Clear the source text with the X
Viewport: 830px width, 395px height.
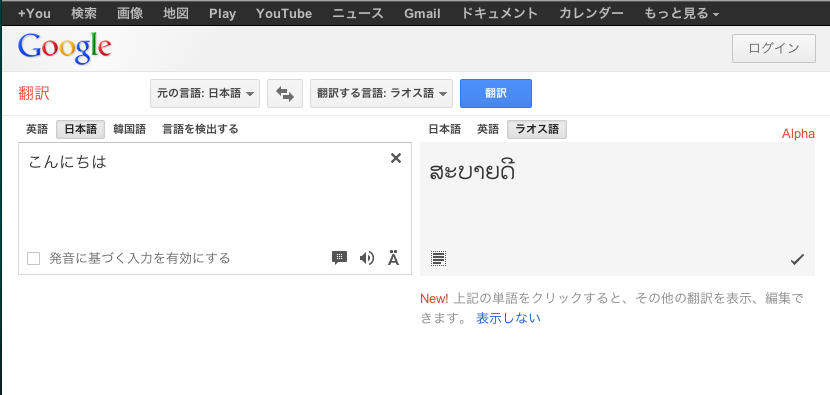coord(395,158)
